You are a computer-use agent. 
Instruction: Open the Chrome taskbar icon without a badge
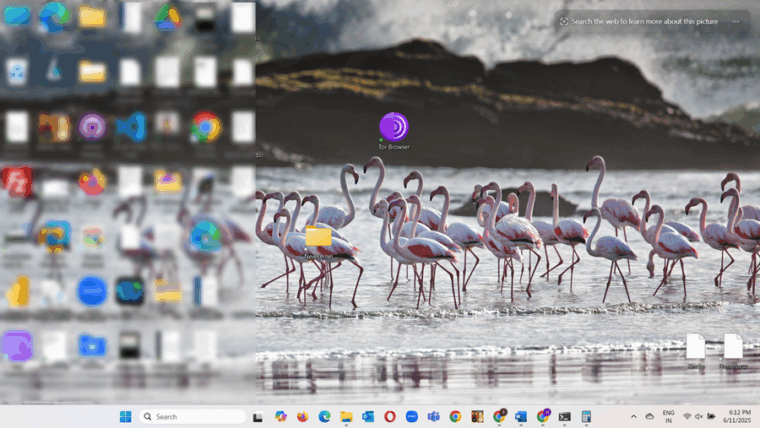click(455, 416)
